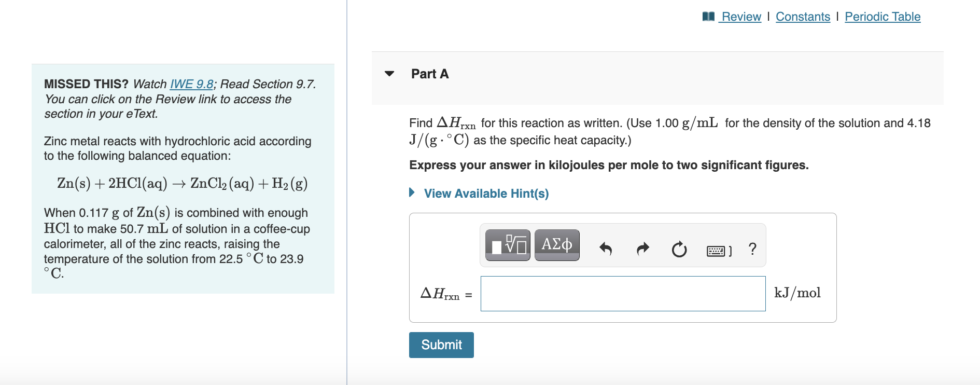Open the ΑΣΦ Greek symbols menu
This screenshot has width=980, height=385.
(x=556, y=245)
